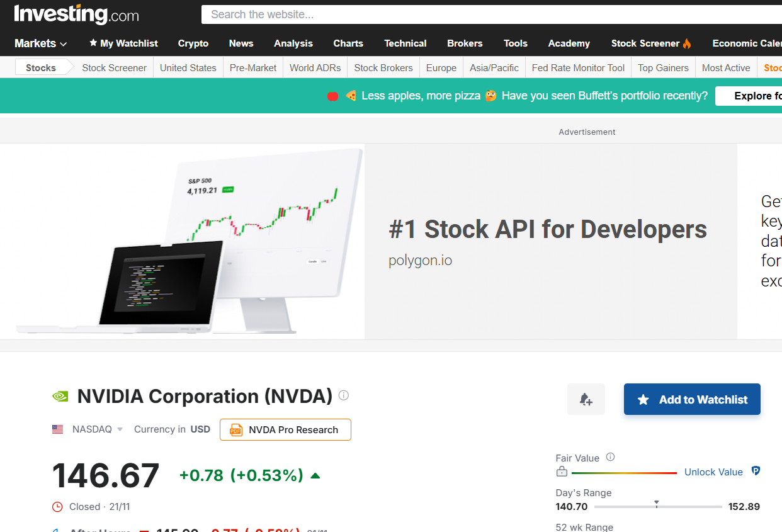Open Fed Rate Monitor Tool link

coord(578,68)
